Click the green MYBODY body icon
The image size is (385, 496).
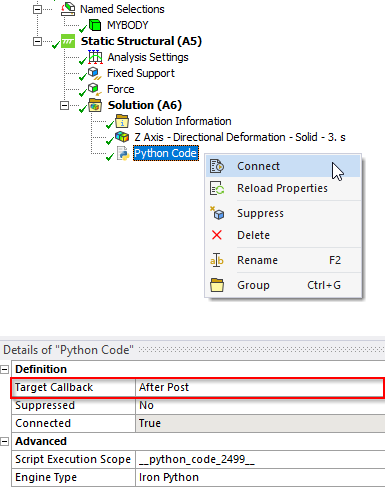click(x=95, y=25)
